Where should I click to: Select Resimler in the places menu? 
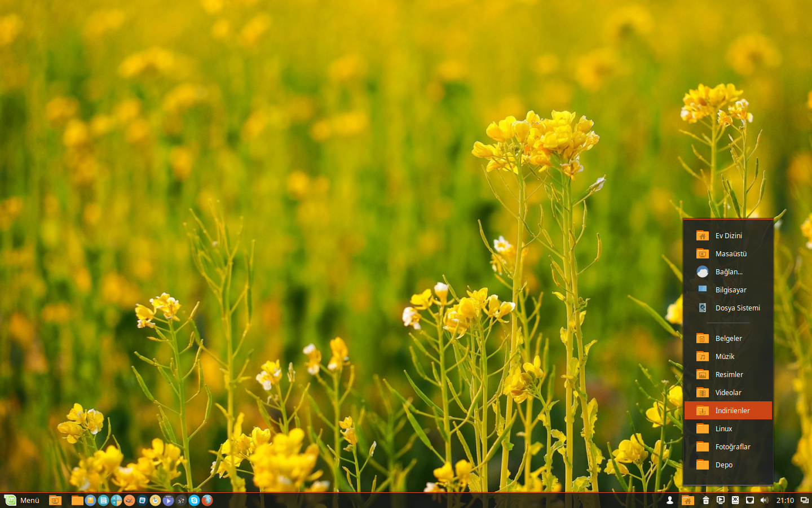pos(728,374)
